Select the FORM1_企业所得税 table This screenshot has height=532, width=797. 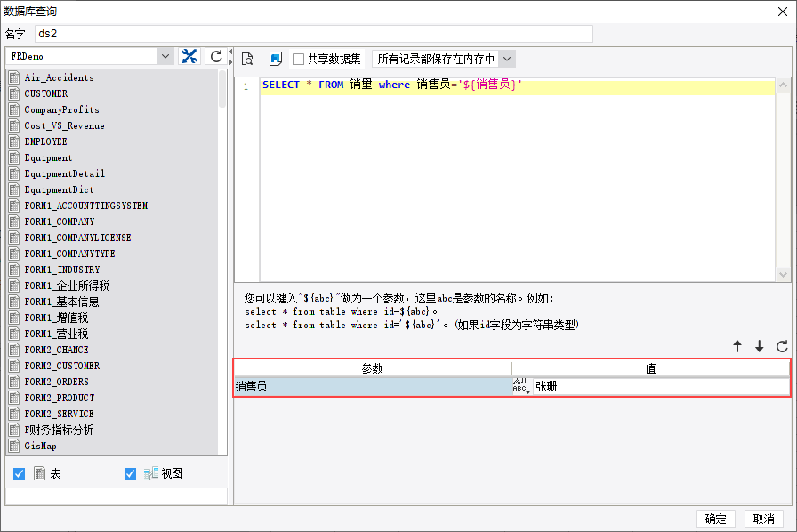[67, 286]
